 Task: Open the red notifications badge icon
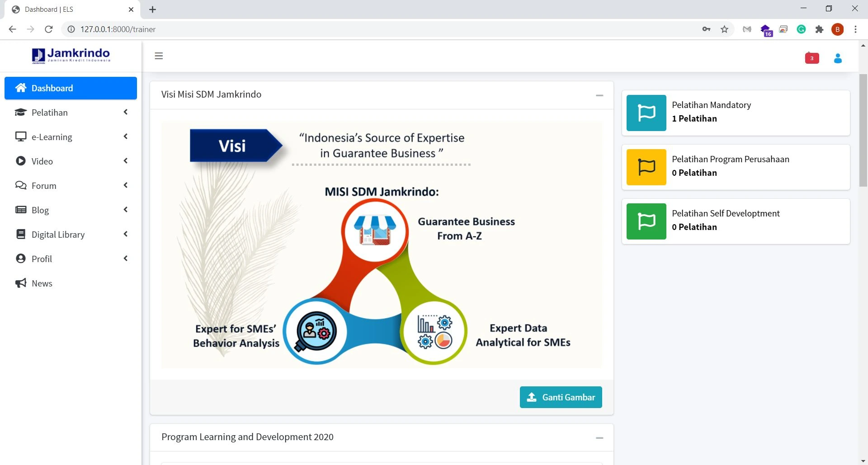coord(812,58)
